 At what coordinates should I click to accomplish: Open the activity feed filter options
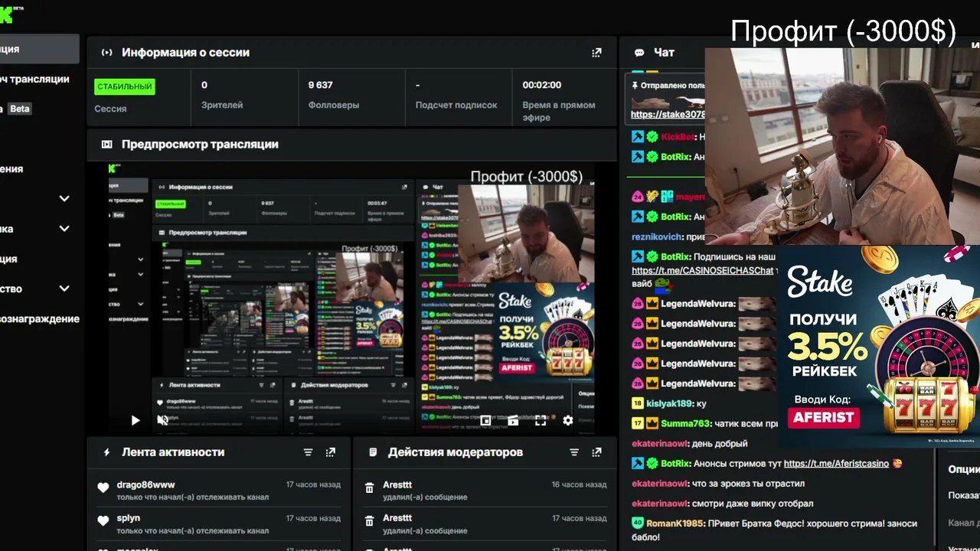tap(309, 452)
